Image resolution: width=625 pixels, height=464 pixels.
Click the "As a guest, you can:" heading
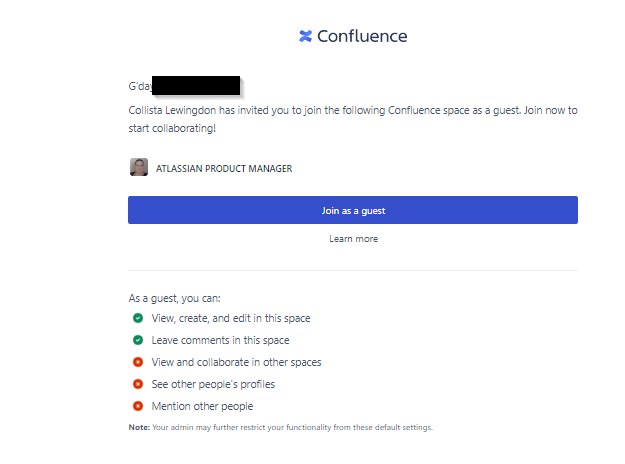tap(174, 298)
